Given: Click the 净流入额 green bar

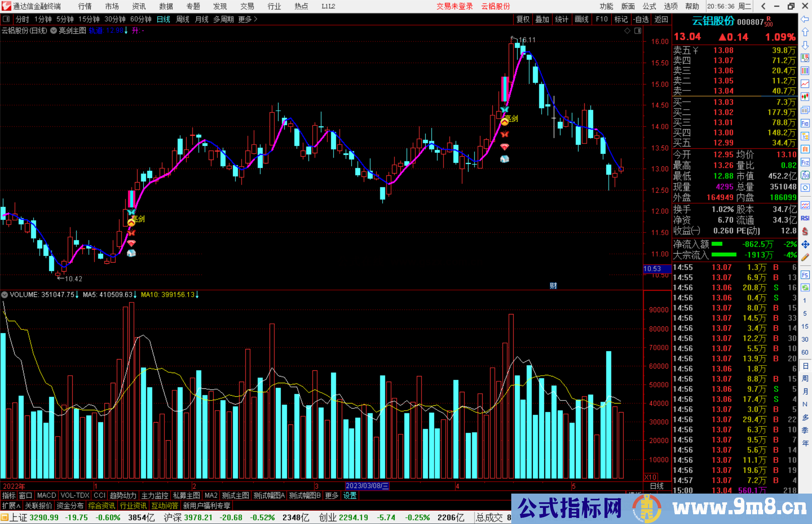Looking at the screenshot, I should coord(717,244).
